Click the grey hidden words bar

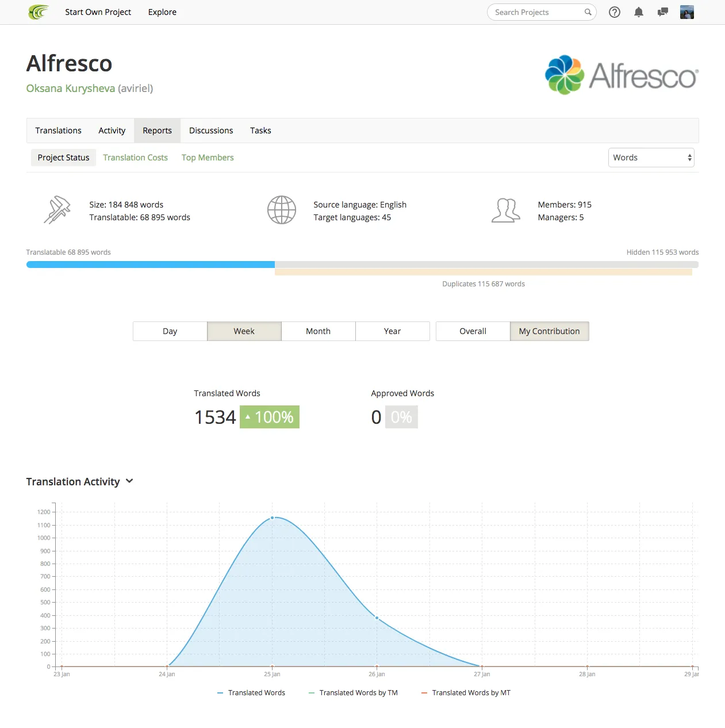(x=486, y=265)
